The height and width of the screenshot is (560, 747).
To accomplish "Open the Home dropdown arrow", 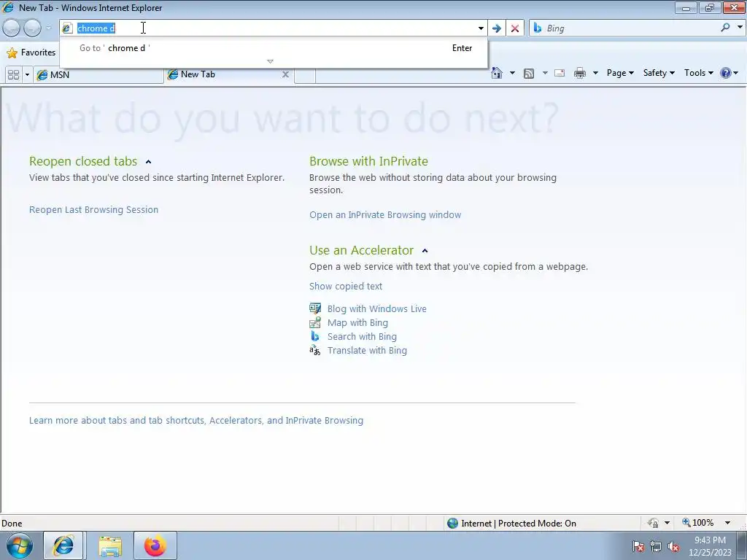I will 512,73.
